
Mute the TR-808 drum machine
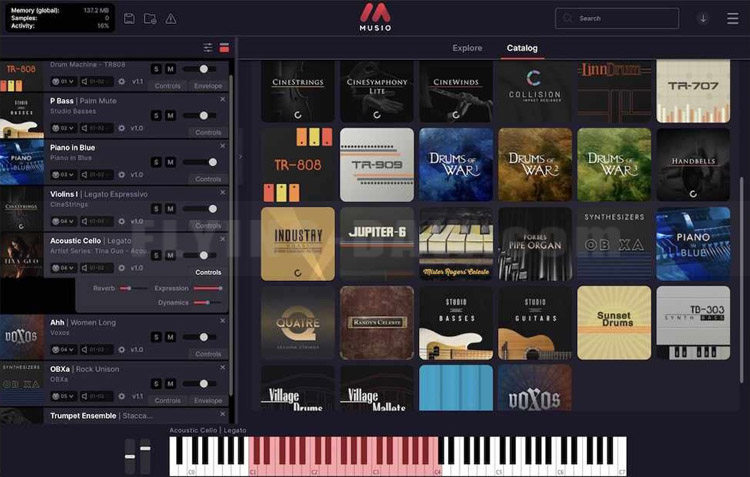[x=170, y=69]
